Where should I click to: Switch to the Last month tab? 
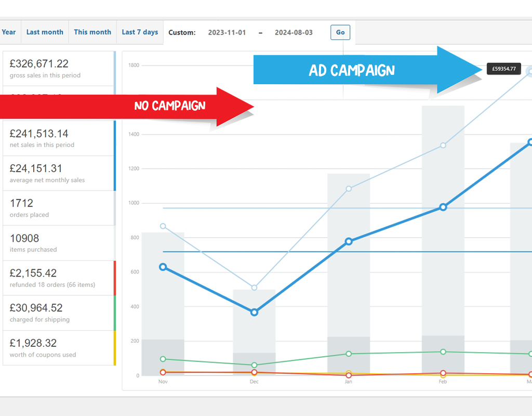tap(45, 32)
